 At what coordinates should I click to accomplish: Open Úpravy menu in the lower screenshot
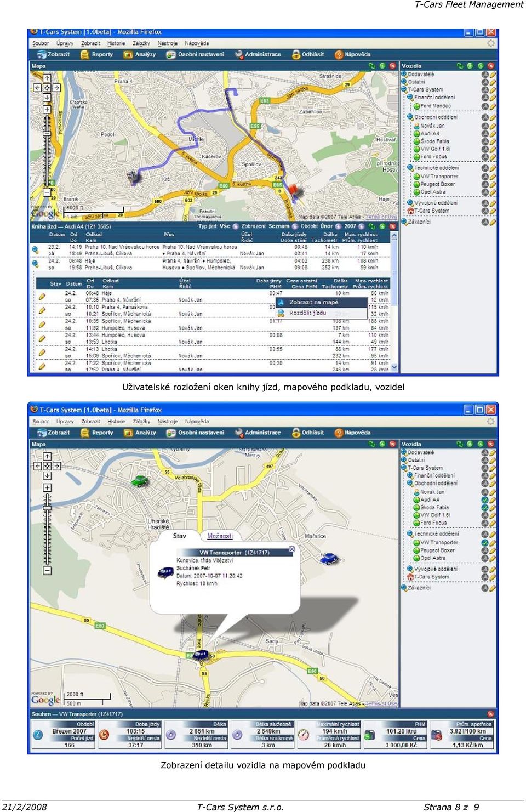pos(65,422)
